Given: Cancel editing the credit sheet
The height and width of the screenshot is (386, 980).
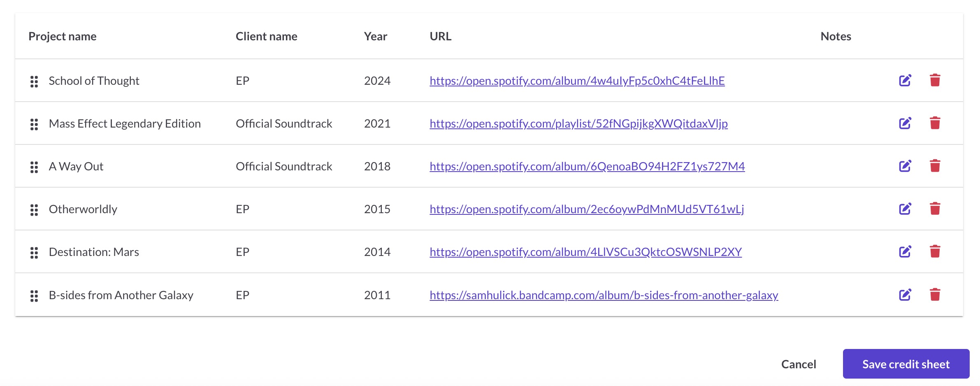Looking at the screenshot, I should coord(799,364).
